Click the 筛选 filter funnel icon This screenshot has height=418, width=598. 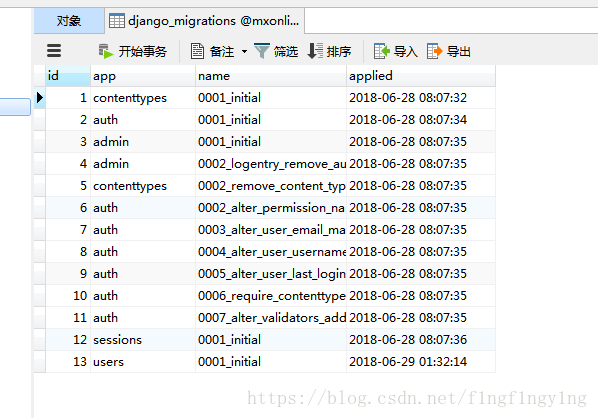262,51
